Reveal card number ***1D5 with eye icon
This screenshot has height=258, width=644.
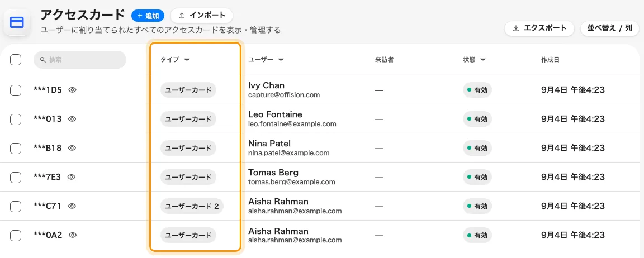point(72,90)
